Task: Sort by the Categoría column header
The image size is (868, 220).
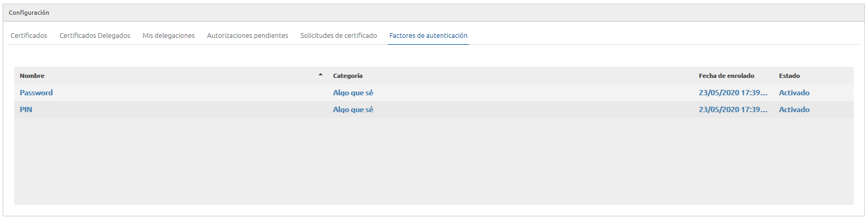Action: click(x=348, y=76)
